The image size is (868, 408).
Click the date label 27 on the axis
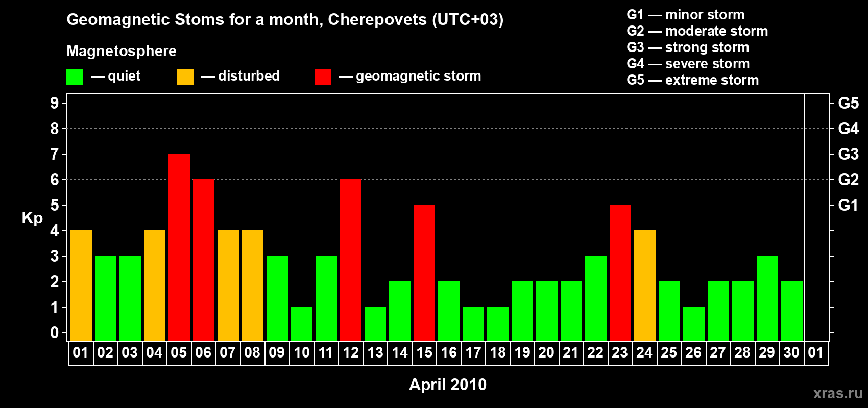click(718, 353)
